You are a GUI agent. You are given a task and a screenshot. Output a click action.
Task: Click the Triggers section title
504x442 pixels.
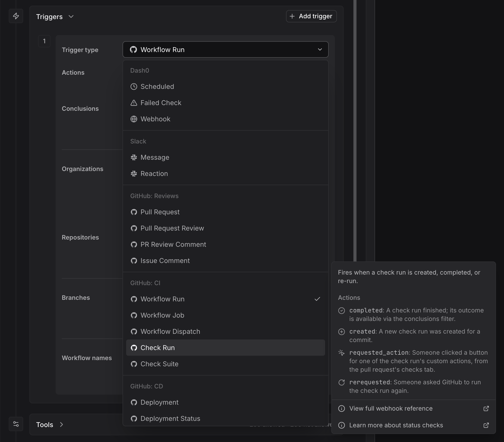tap(49, 17)
